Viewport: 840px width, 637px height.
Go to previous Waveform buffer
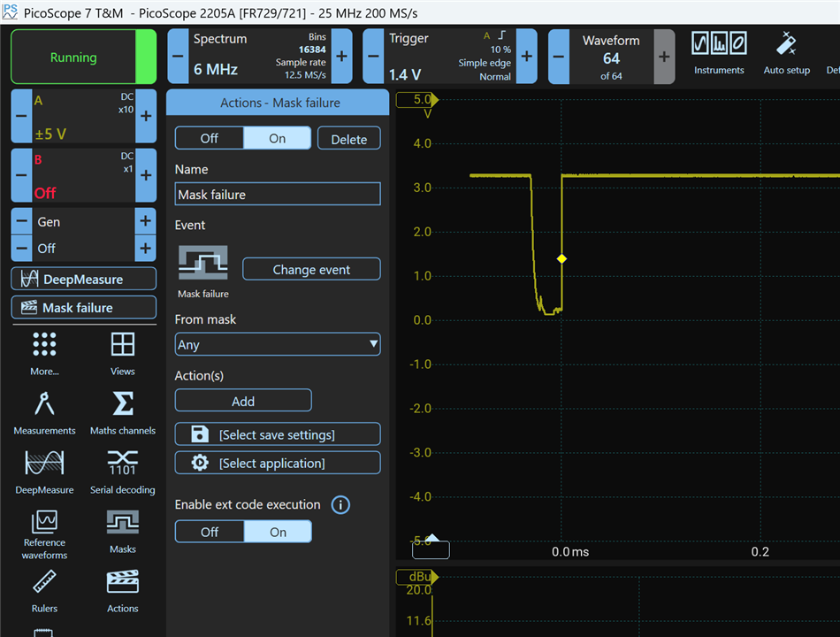(559, 57)
